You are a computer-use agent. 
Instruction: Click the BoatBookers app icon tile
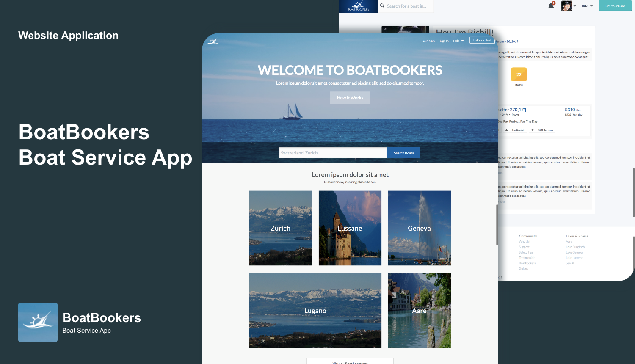[38, 322]
